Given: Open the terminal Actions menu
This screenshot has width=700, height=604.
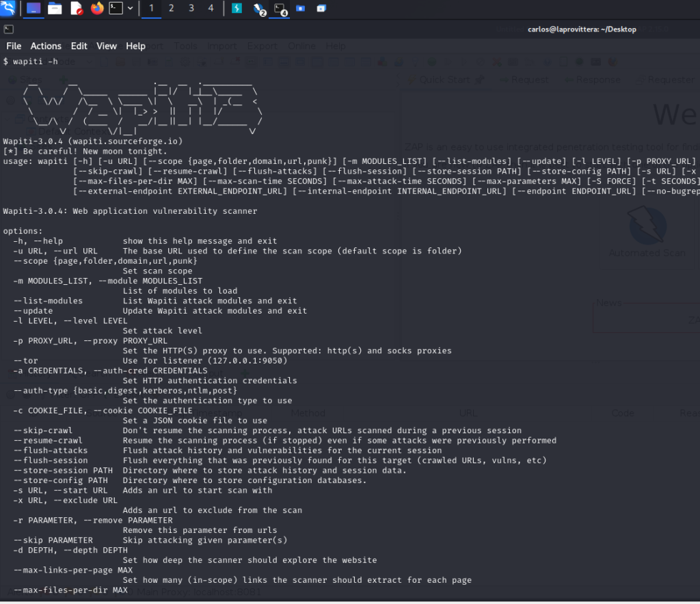Looking at the screenshot, I should [x=46, y=46].
